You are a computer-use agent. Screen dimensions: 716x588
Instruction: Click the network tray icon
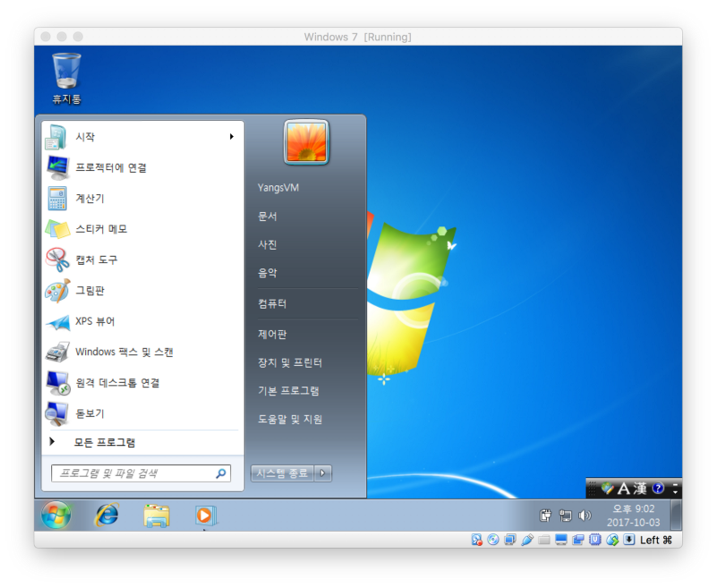pos(566,516)
